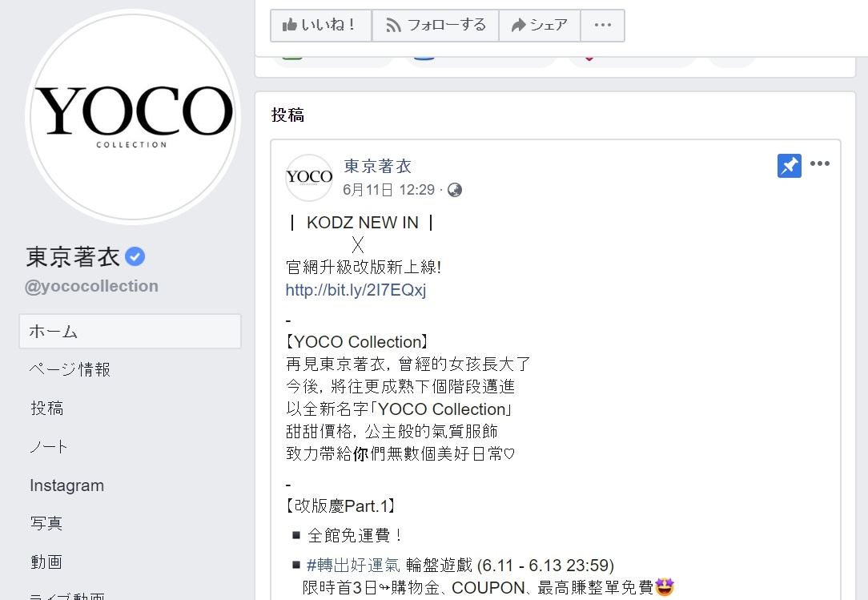The width and height of the screenshot is (868, 600).
Task: Select ホーム in the sidebar
Action: pos(130,332)
